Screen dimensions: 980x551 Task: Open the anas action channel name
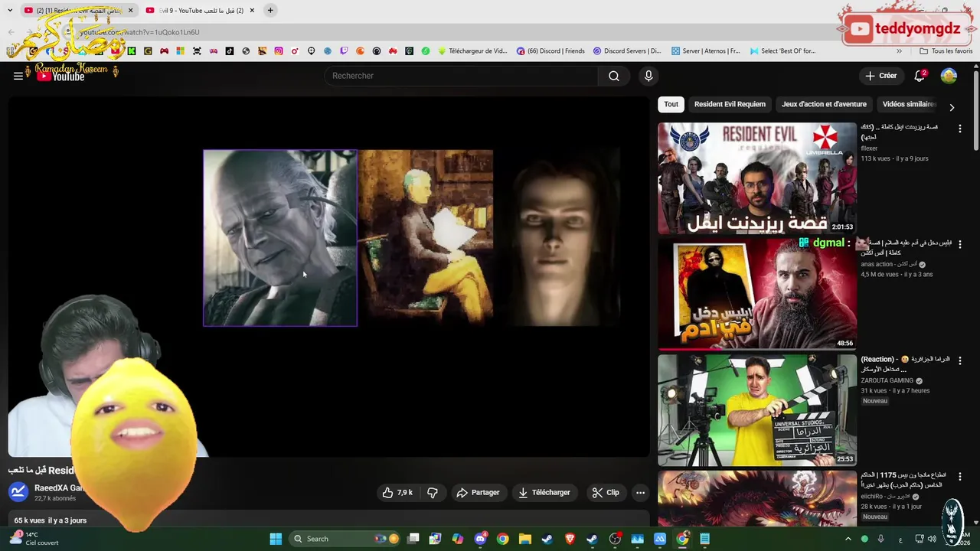pyautogui.click(x=888, y=264)
